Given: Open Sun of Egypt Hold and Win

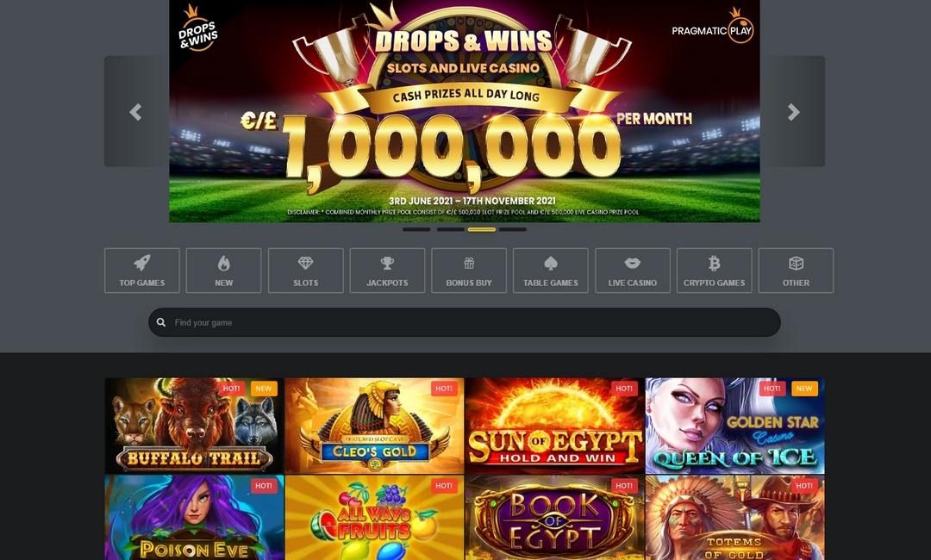Looking at the screenshot, I should [x=554, y=426].
